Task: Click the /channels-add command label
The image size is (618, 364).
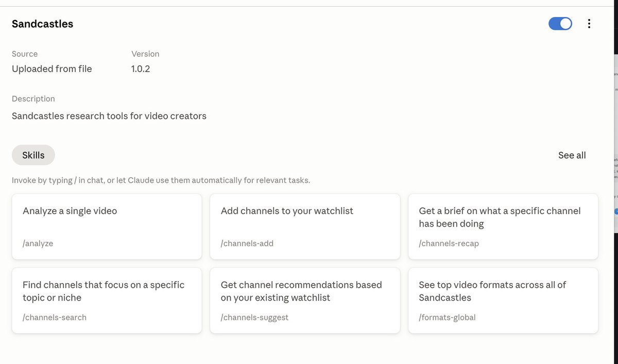Action: pyautogui.click(x=247, y=244)
